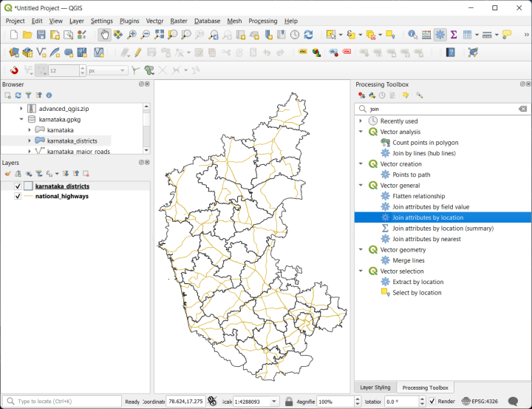Viewport: 532px width, 409px height.
Task: Click the Refresh map icon
Action: tap(308, 35)
